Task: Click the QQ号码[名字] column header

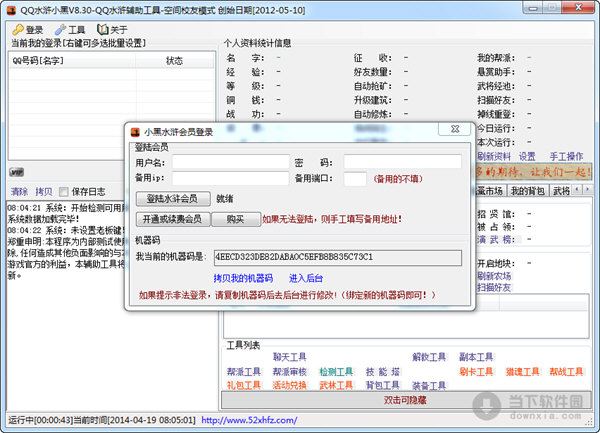Action: coord(72,60)
